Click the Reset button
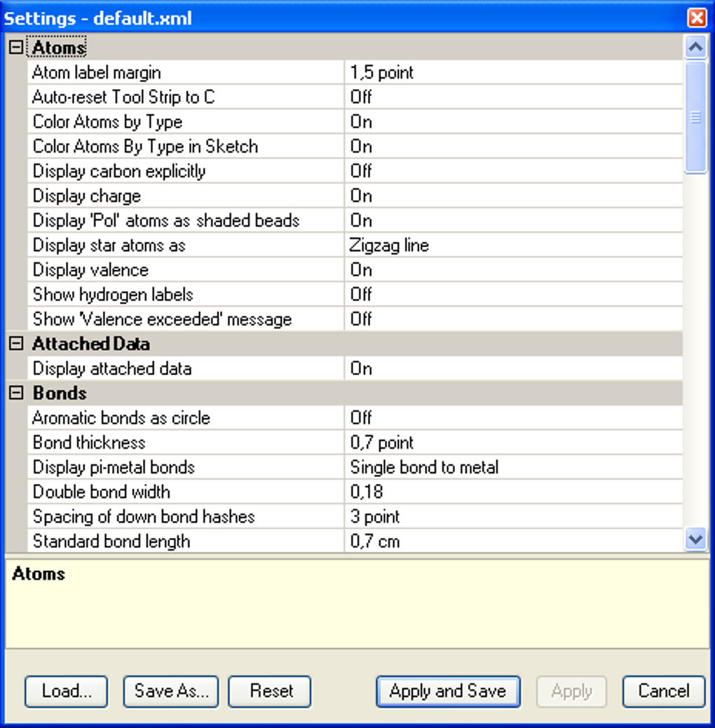 [270, 692]
